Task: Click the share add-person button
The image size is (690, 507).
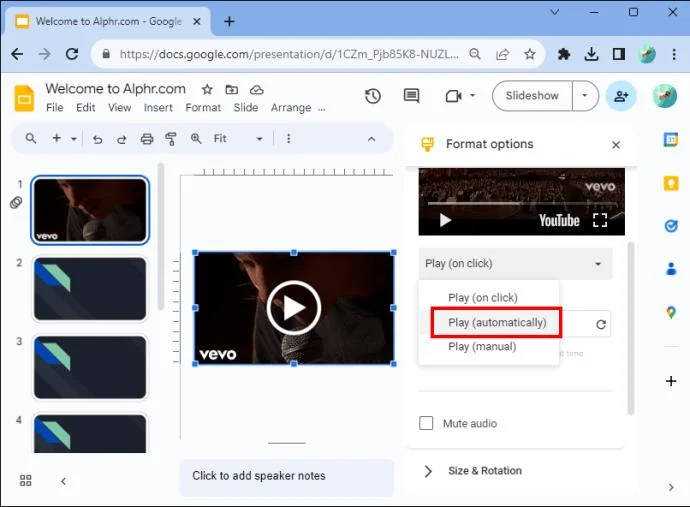Action: (621, 96)
